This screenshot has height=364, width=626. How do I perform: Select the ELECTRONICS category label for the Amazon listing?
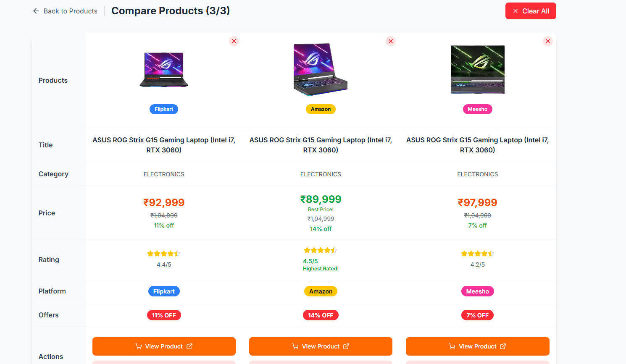click(x=321, y=174)
